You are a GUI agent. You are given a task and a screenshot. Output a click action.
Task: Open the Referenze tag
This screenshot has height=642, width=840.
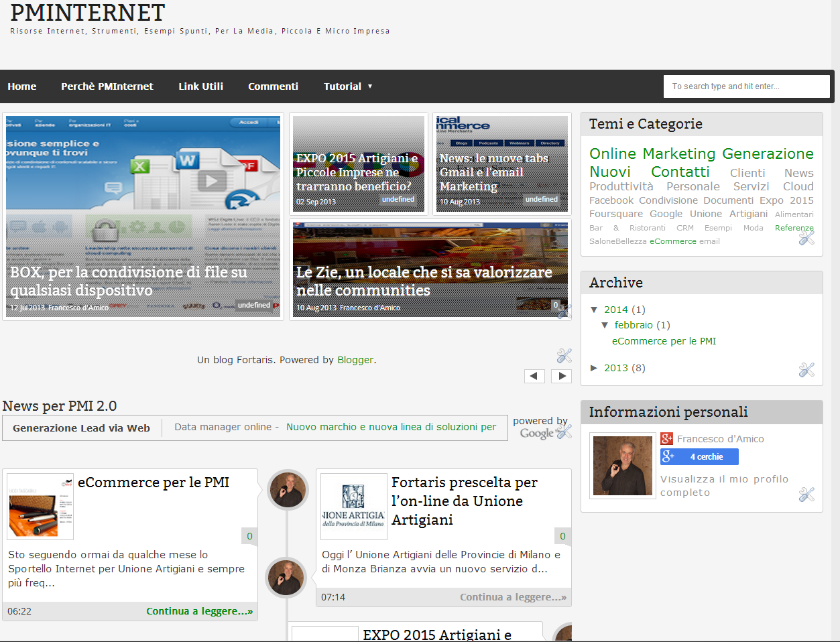794,228
